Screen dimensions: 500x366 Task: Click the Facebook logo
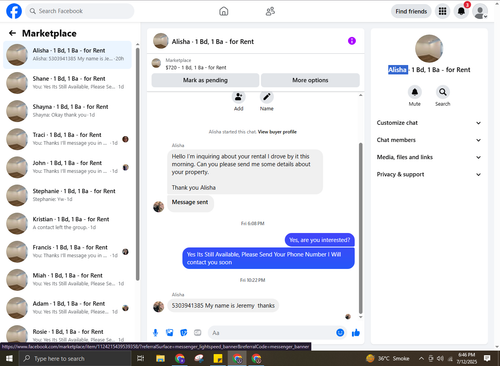click(x=14, y=11)
